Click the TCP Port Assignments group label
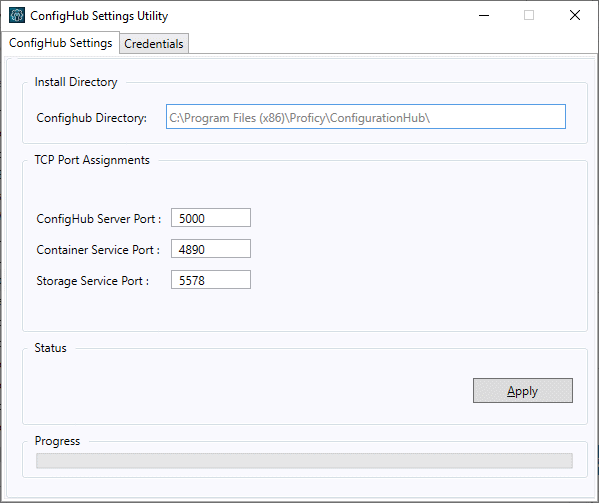Viewport: 599px width, 503px height. pyautogui.click(x=92, y=160)
